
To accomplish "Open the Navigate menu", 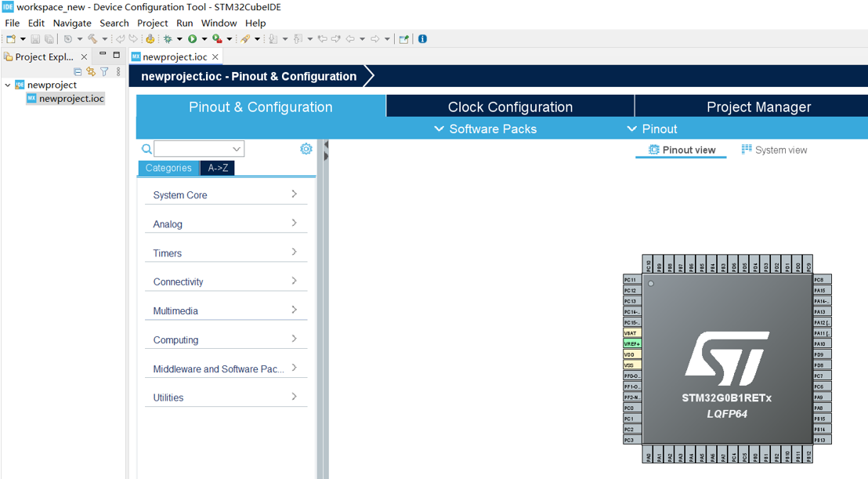I will (72, 24).
